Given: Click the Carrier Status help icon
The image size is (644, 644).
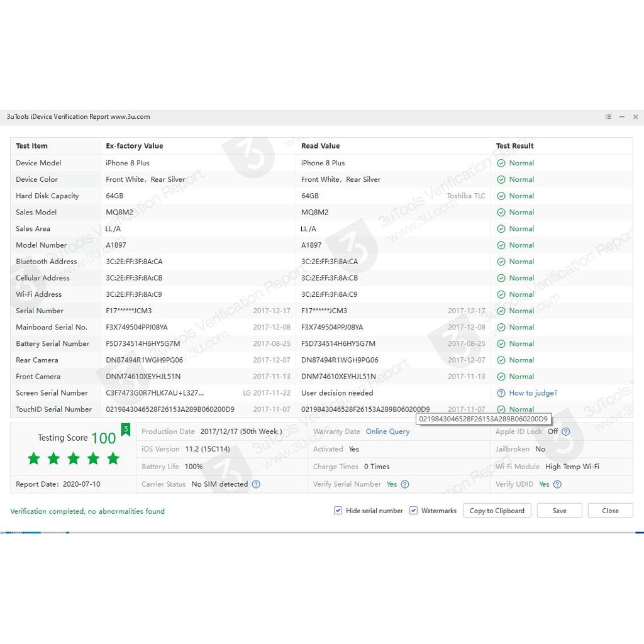Looking at the screenshot, I should tap(256, 484).
